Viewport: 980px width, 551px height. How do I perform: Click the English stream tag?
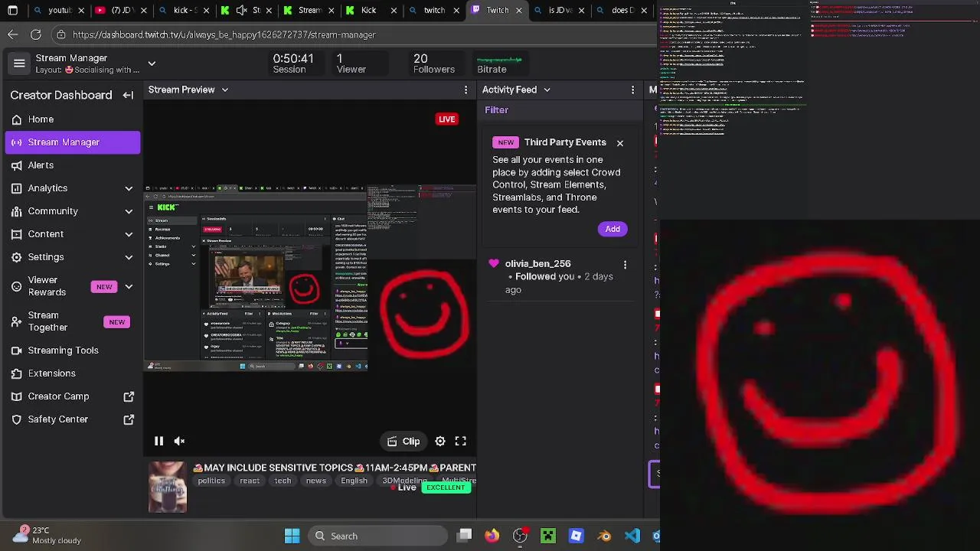pyautogui.click(x=354, y=481)
